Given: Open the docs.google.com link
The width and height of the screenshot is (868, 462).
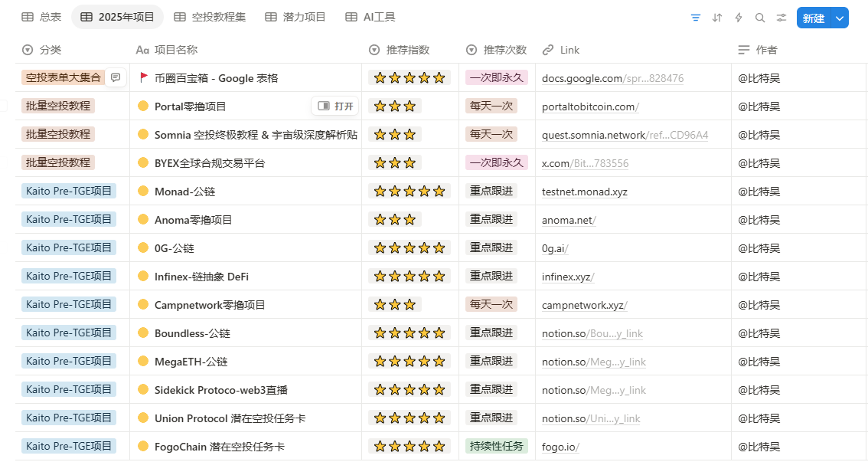Looking at the screenshot, I should [613, 78].
